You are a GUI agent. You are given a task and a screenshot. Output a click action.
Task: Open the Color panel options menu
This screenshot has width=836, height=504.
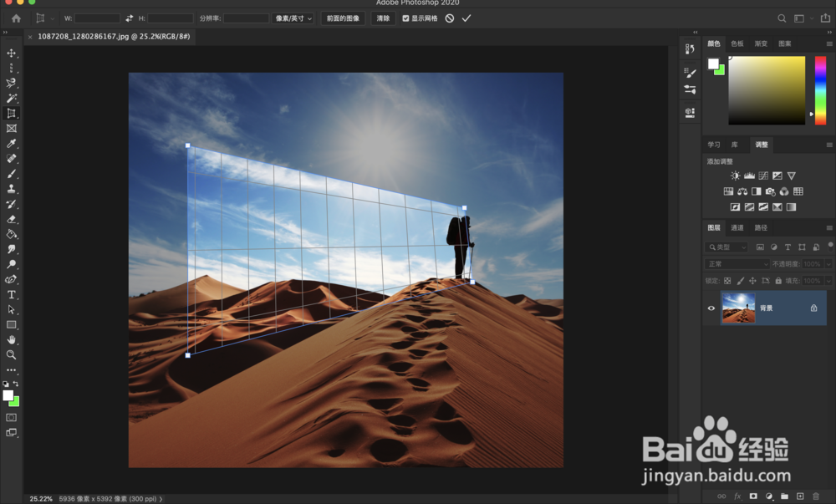click(829, 43)
